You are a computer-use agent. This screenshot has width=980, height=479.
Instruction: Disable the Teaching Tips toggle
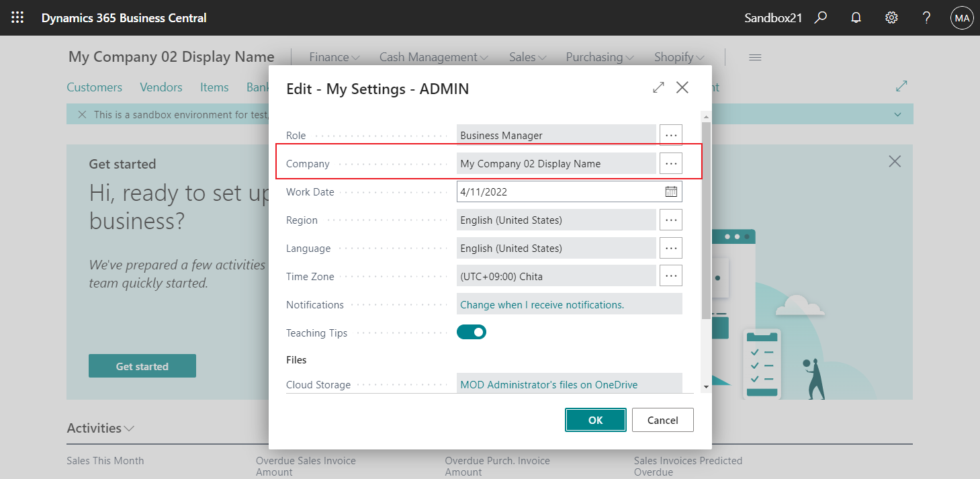(471, 331)
